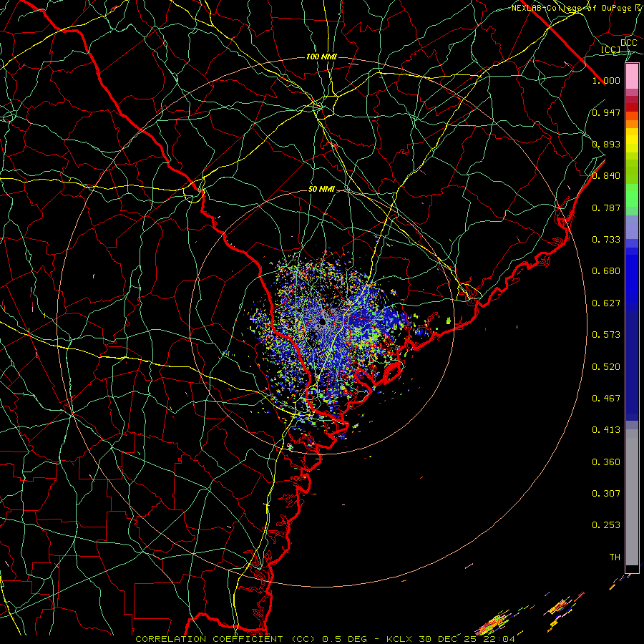Click the 0.627 color scale value
Screen dimensions: 644x644
point(606,303)
